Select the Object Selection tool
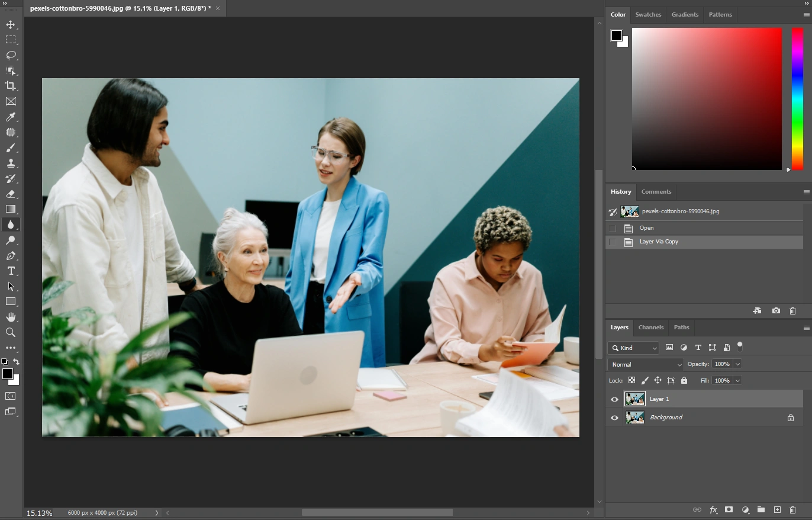Screen dimensions: 812x520 11,70
